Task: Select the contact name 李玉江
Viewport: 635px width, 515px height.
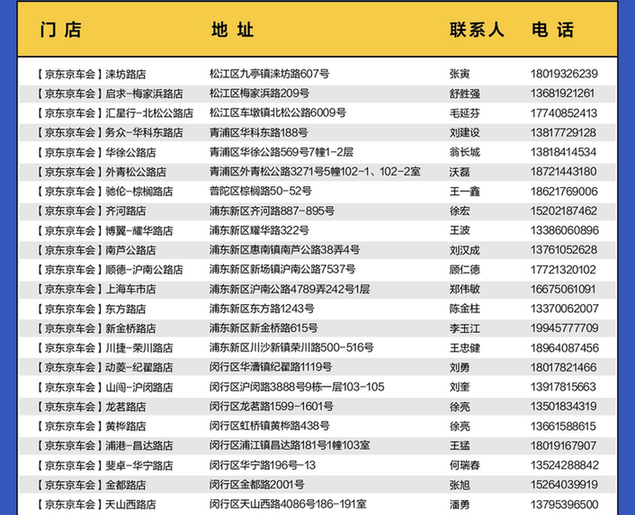Action: 465,328
